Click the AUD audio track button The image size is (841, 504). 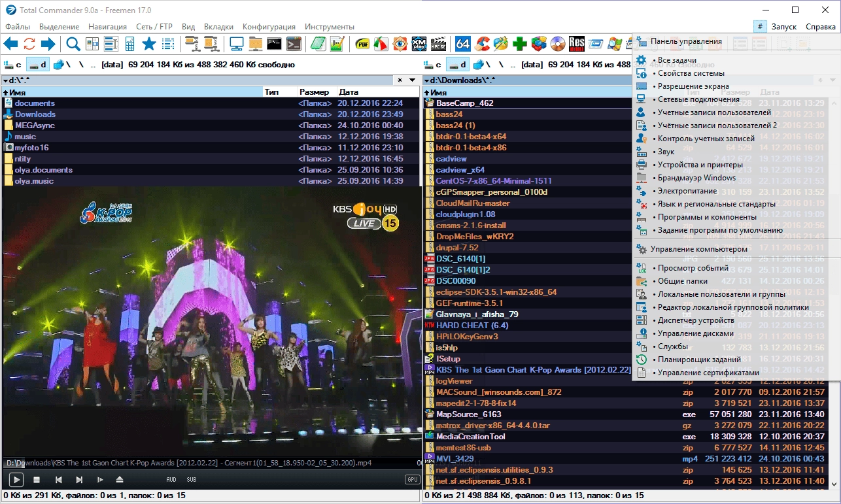[171, 480]
